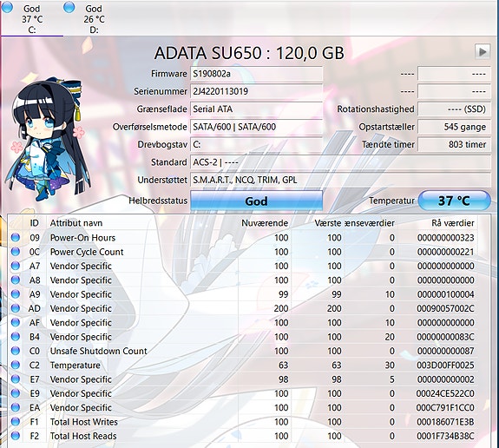Click the Rå værdier column header
499x448 pixels.
click(x=452, y=223)
